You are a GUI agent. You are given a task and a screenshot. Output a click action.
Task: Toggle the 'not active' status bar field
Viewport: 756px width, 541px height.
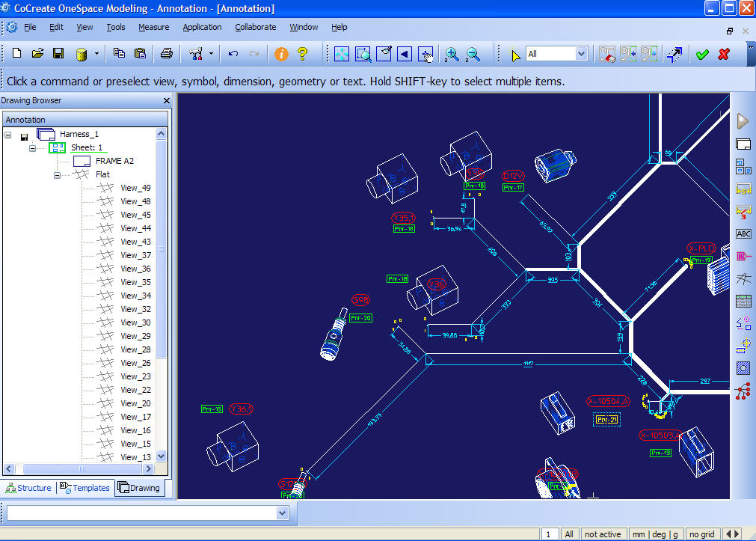click(603, 534)
